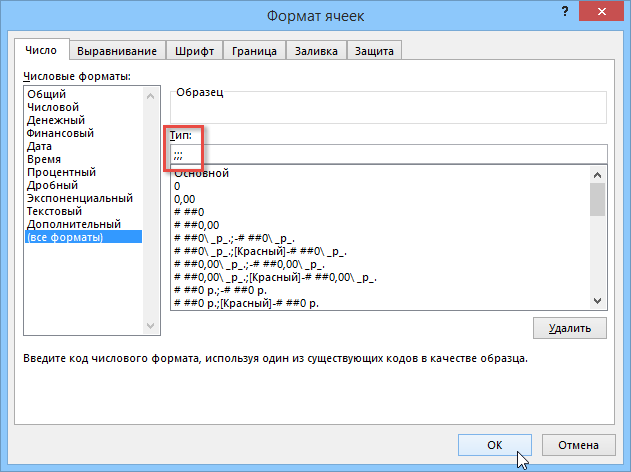Pick Дробный format category
Viewport: 631px width, 472px height.
click(84, 185)
